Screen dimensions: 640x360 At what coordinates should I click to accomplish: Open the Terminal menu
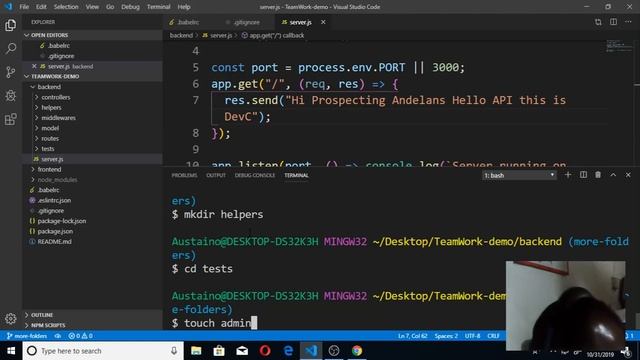158,7
